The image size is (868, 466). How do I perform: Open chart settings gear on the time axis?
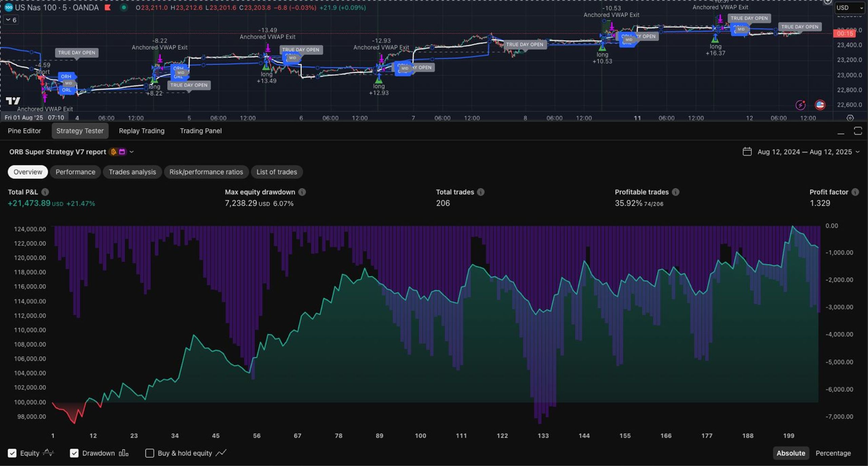(850, 118)
